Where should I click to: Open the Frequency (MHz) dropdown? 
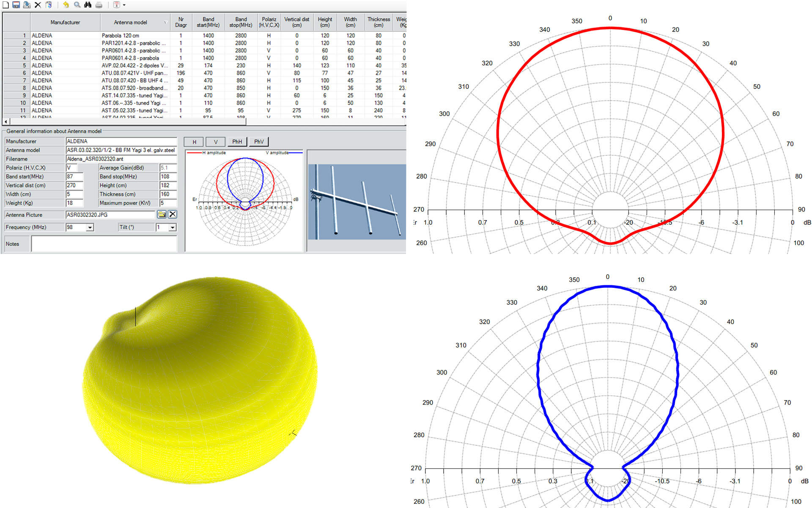[x=90, y=228]
